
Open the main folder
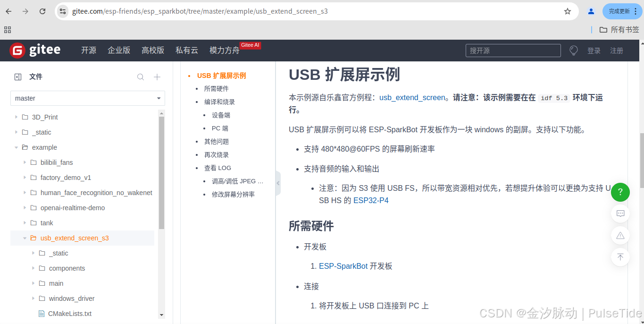56,283
